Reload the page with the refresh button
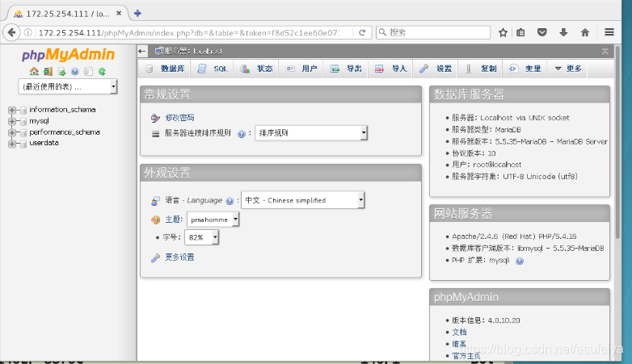632x364 pixels. tap(362, 32)
